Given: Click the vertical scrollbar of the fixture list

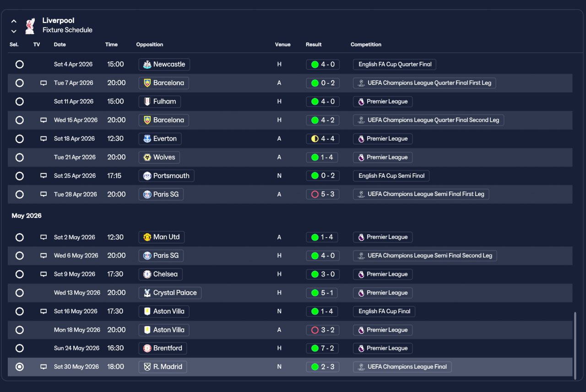Looking at the screenshot, I should tap(575, 345).
